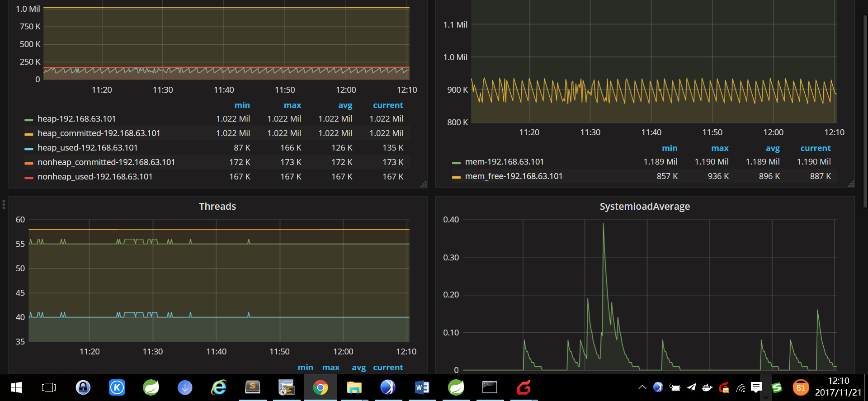Click the resize handle of the heap panel

click(424, 184)
